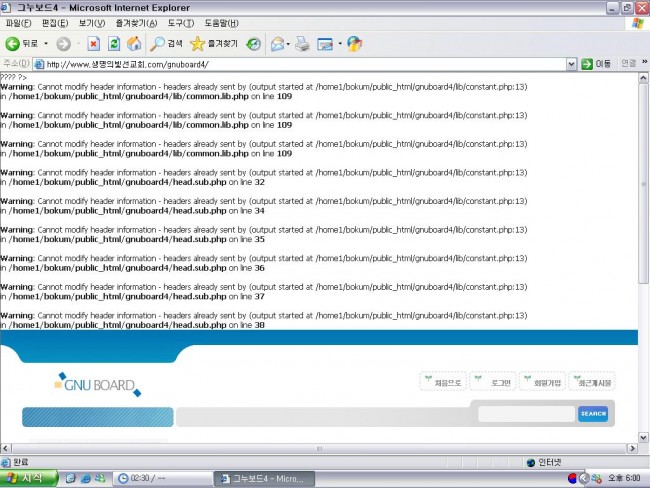The width and height of the screenshot is (650, 488).
Task: Go to the home page icon
Action: tap(133, 44)
